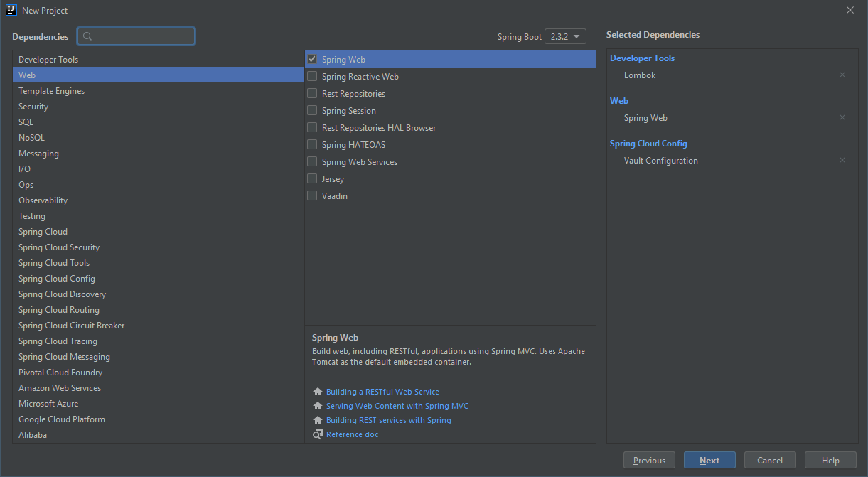Remove Vault Configuration from selected dependencies
The image size is (868, 477).
[x=842, y=160]
